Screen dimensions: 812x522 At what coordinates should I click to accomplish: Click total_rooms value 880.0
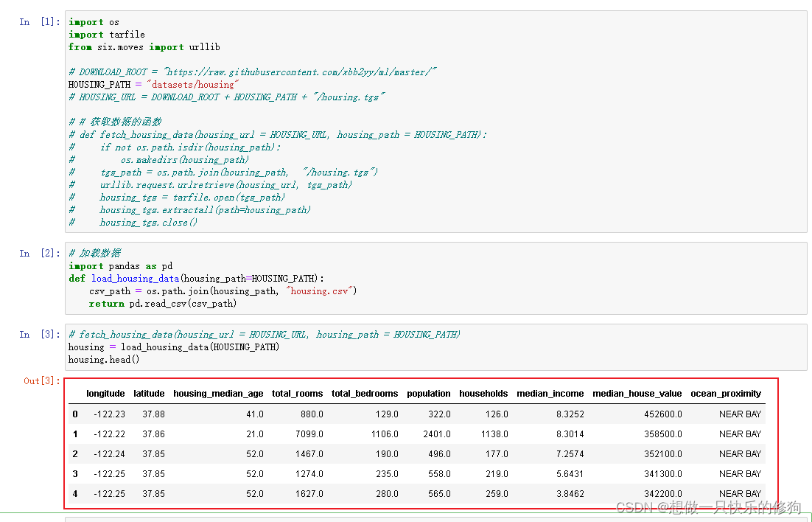coord(312,414)
